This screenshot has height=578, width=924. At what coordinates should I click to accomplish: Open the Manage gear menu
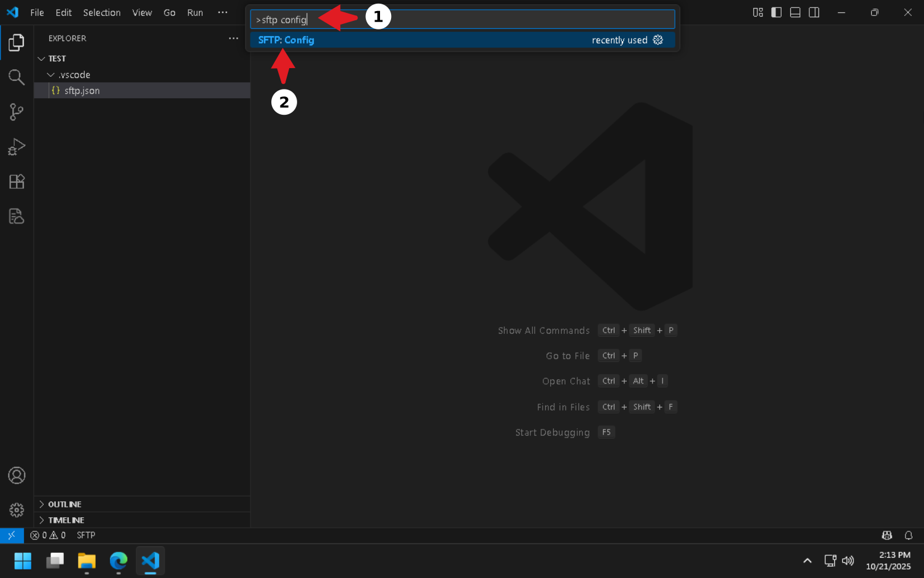tap(17, 510)
